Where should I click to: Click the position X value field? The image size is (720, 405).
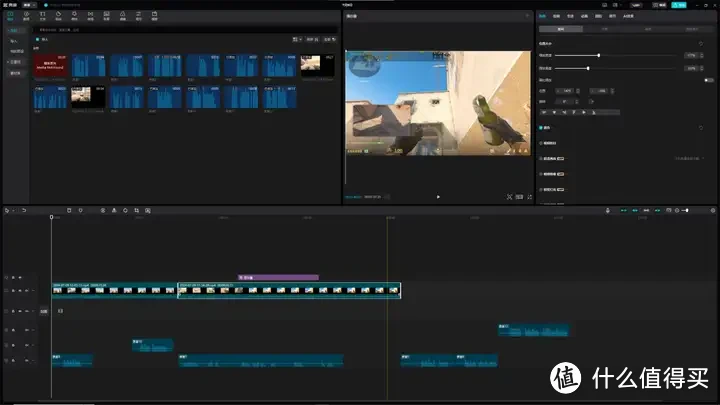point(567,91)
